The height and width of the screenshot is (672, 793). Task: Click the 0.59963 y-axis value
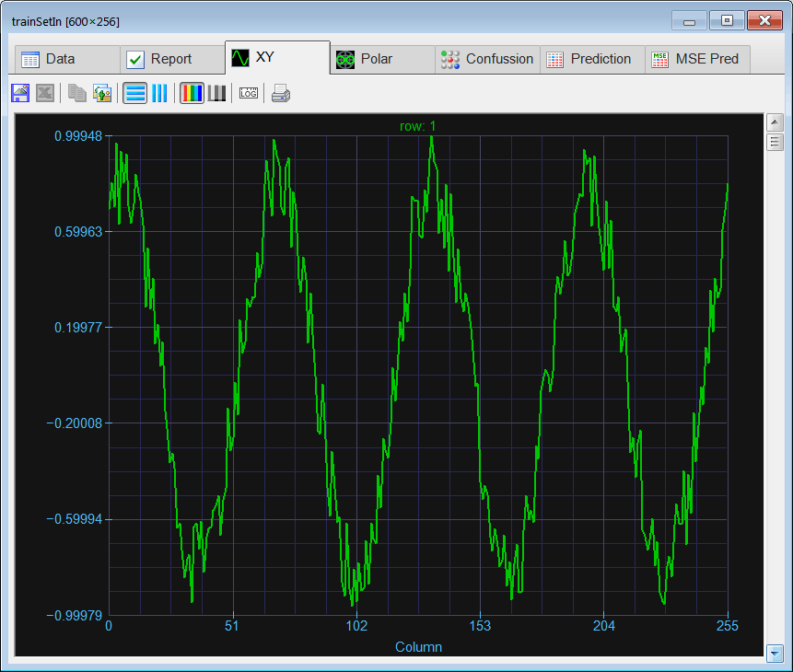(x=78, y=232)
